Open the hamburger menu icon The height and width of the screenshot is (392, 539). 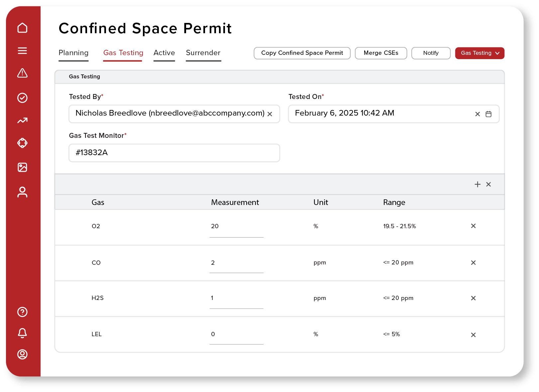22,50
